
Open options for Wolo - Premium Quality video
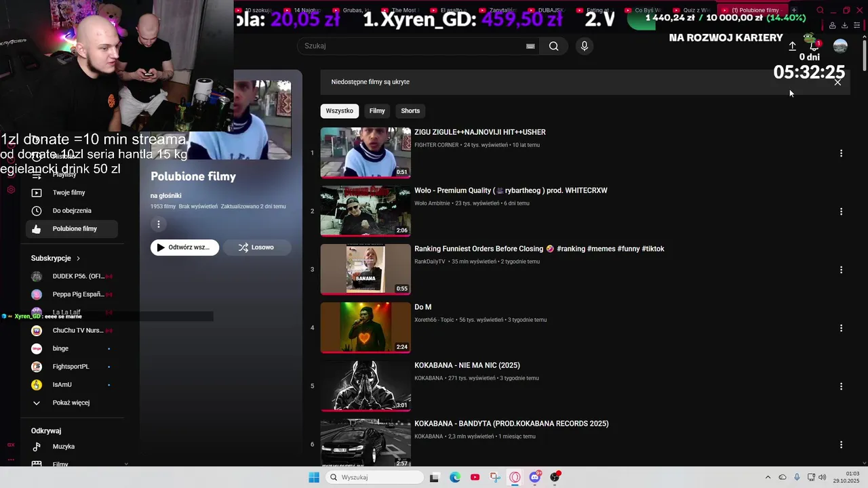pyautogui.click(x=841, y=211)
